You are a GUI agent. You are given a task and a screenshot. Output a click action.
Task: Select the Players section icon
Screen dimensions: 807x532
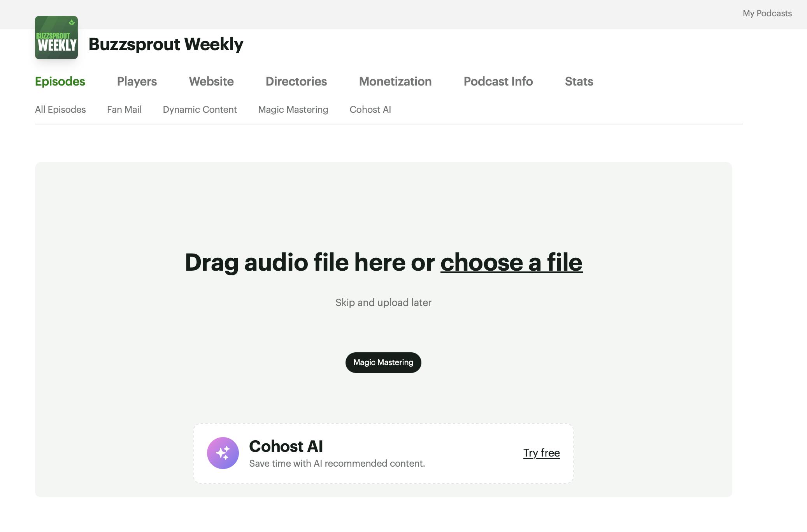tap(137, 81)
